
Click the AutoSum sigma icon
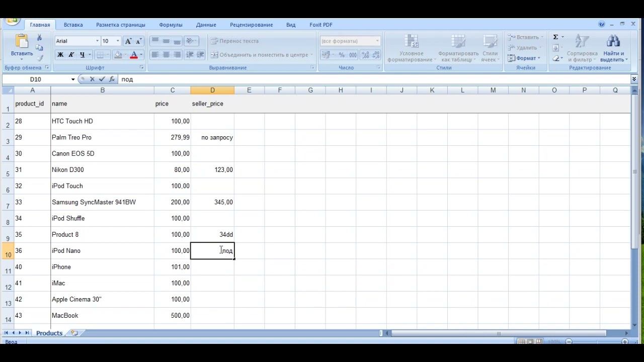555,37
